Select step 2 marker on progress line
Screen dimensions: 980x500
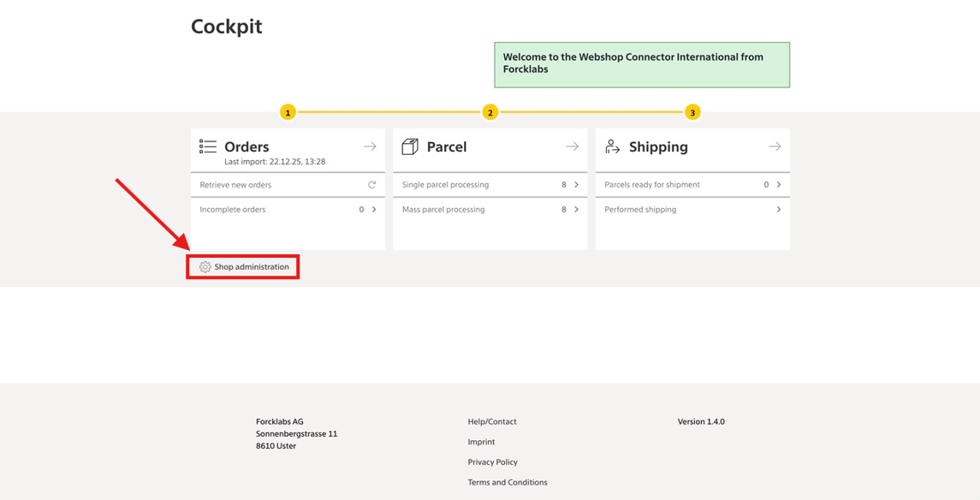pyautogui.click(x=490, y=112)
